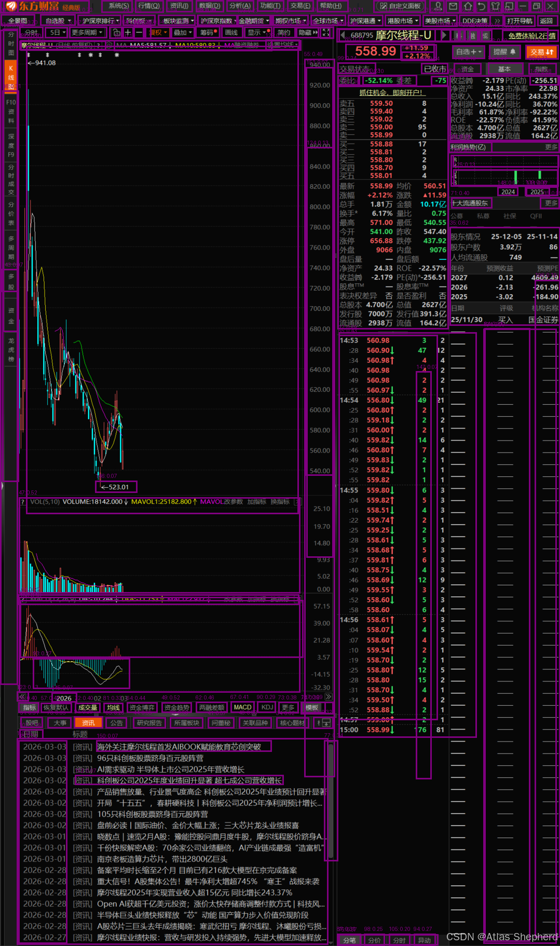Click the orange 交易 trade button
The image size is (560, 946).
tap(542, 52)
